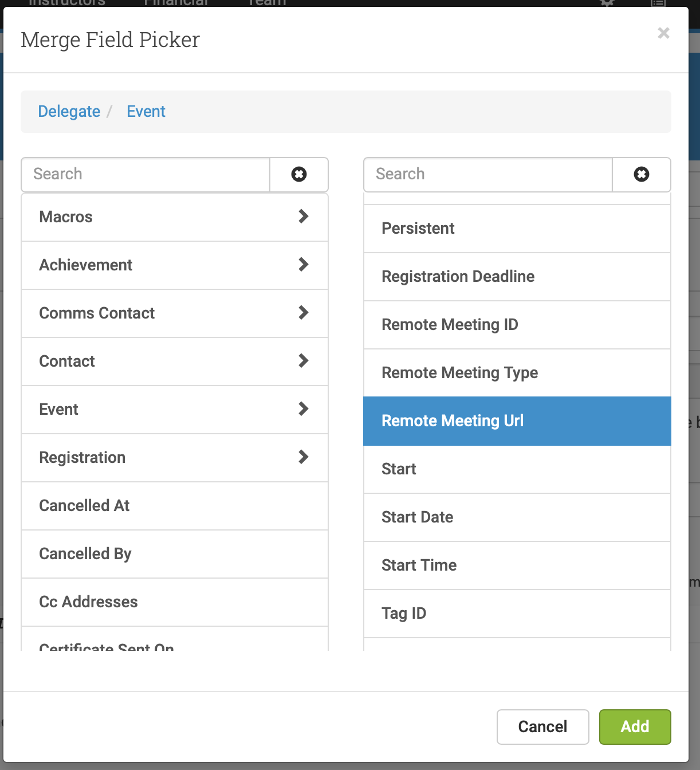700x770 pixels.
Task: Open the Event breadcrumb
Action: point(146,111)
